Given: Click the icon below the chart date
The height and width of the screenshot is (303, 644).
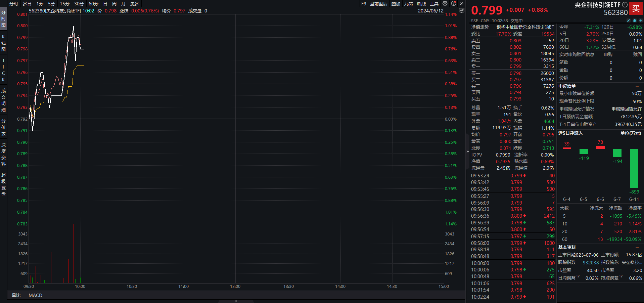Looking at the screenshot, I should click(462, 11).
